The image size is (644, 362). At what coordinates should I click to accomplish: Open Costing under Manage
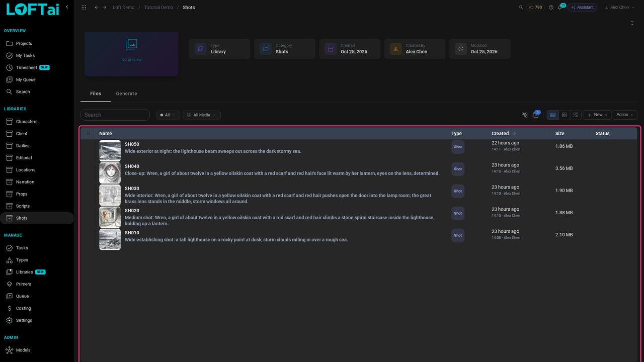[37, 308]
